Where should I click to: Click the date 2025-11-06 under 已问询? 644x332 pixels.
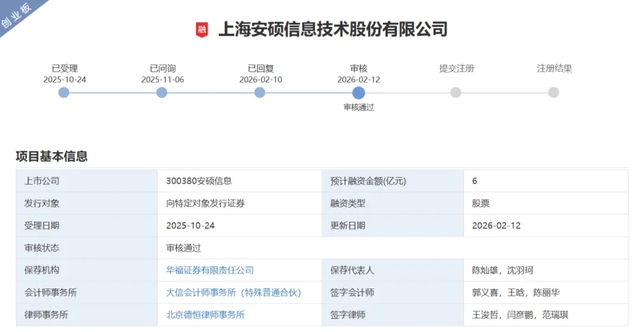(163, 80)
